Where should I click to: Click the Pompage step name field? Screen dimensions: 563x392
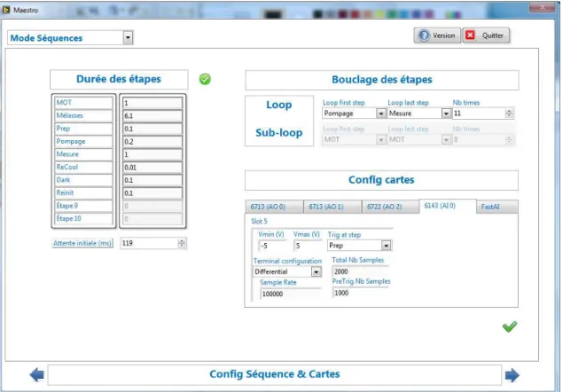click(83, 142)
